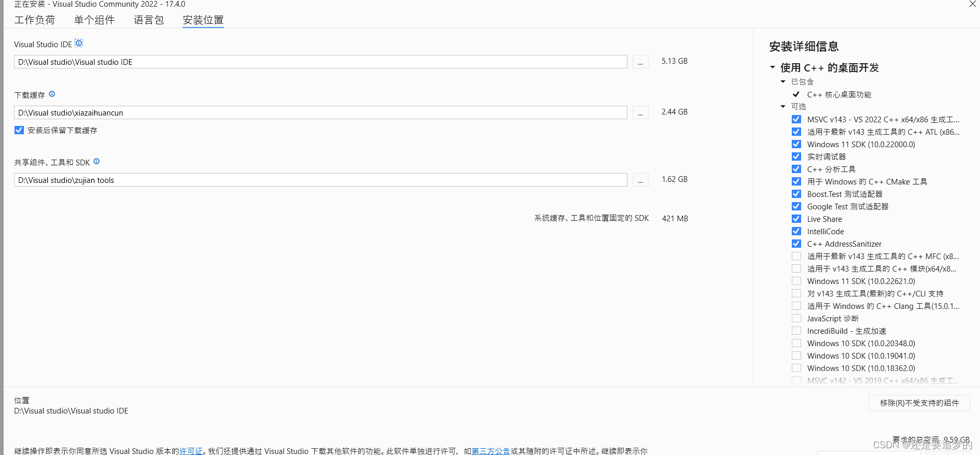Uncheck C++ 分析工具 component
980x455 pixels.
pyautogui.click(x=796, y=169)
